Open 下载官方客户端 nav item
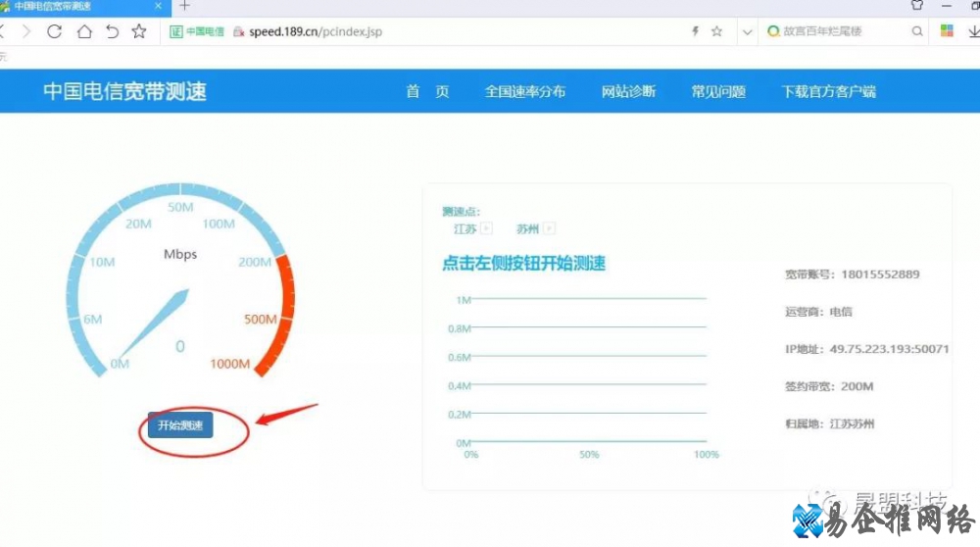980x547 pixels. coord(828,91)
